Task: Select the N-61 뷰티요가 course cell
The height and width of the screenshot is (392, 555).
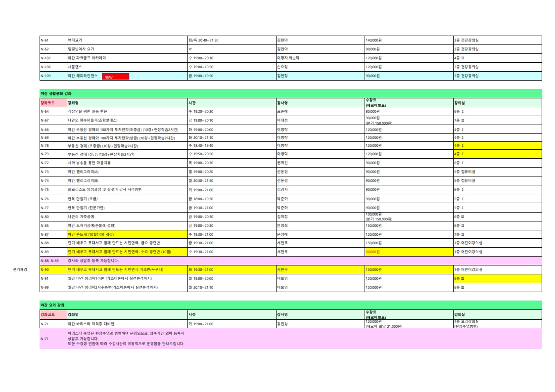Action: coord(128,41)
